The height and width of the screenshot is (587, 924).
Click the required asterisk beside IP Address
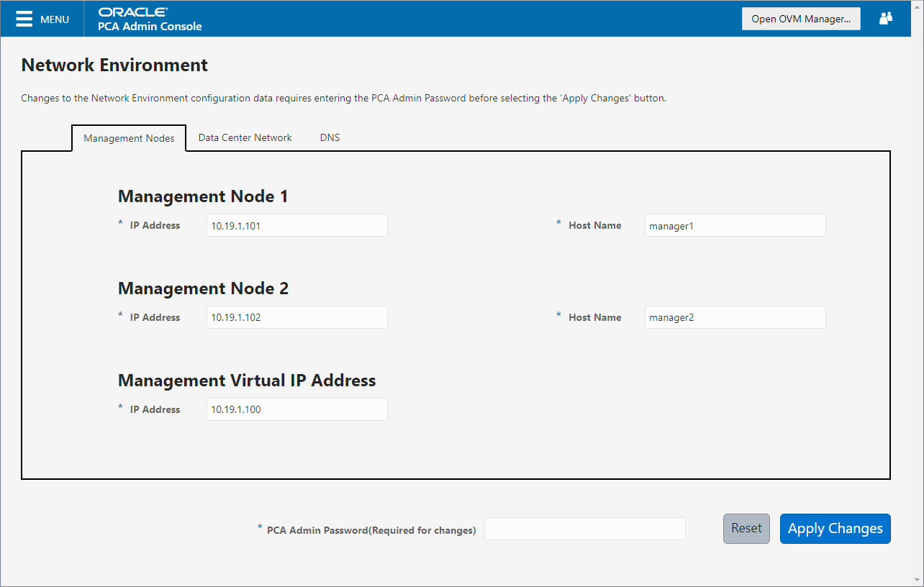pyautogui.click(x=119, y=223)
